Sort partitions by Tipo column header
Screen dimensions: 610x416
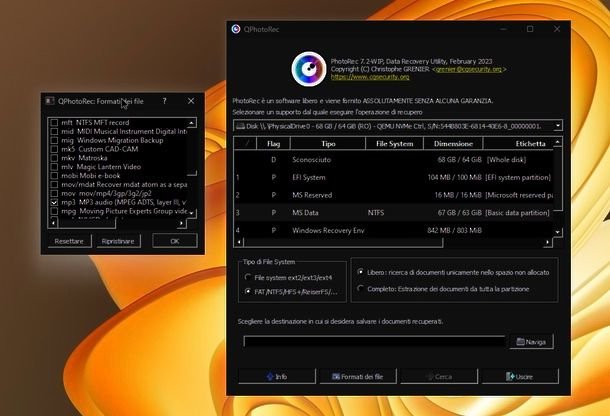pyautogui.click(x=328, y=144)
